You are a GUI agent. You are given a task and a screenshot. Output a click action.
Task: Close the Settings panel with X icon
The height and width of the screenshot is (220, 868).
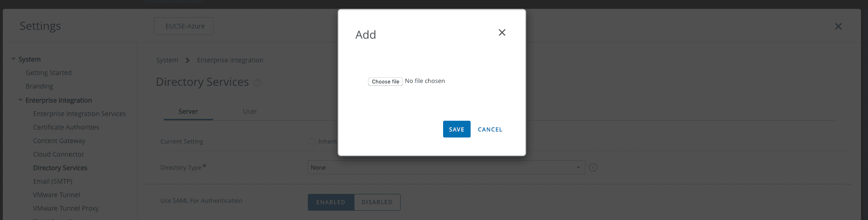838,27
